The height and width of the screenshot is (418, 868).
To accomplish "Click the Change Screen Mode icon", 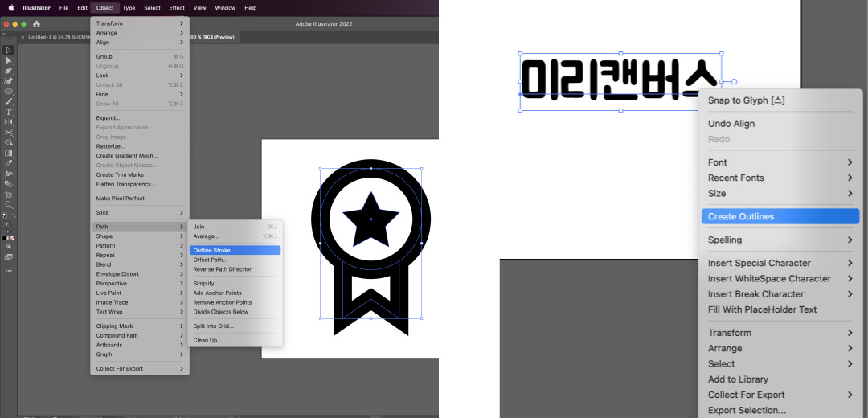I will point(8,257).
